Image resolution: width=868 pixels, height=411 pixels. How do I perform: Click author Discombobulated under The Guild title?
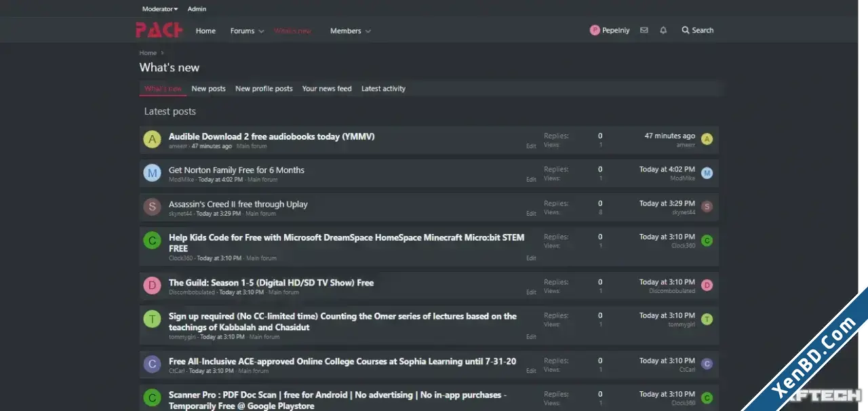pyautogui.click(x=192, y=292)
